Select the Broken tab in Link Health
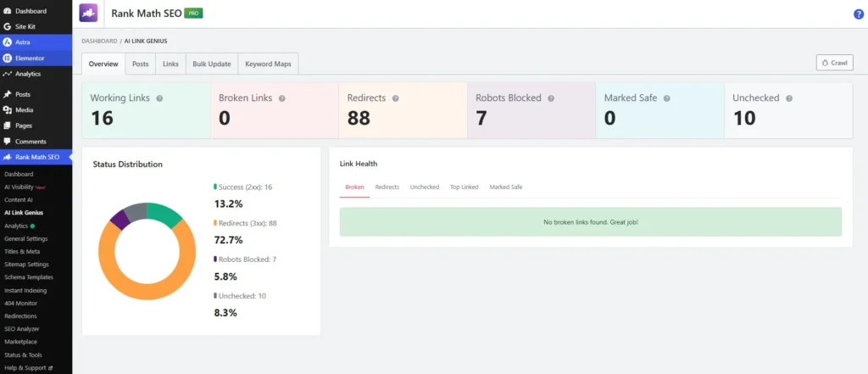Viewport: 868px width, 374px height. point(354,187)
